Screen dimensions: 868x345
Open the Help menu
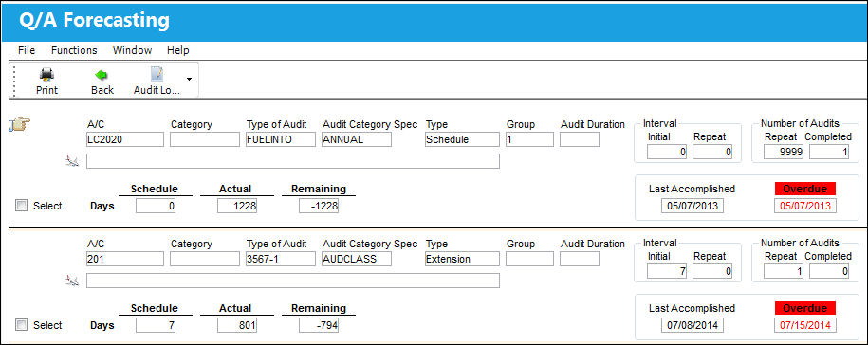[x=178, y=50]
